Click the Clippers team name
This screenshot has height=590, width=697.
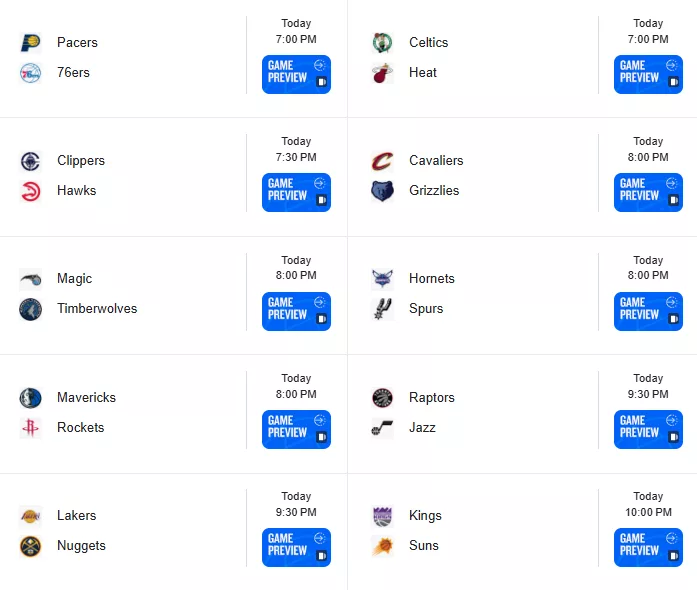click(81, 161)
